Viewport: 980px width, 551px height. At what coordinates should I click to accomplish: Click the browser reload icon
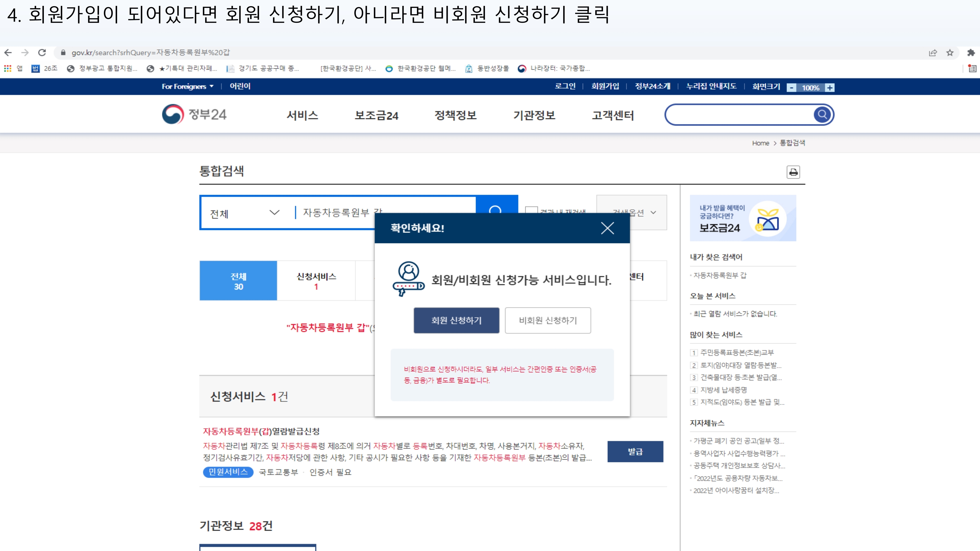click(x=42, y=52)
